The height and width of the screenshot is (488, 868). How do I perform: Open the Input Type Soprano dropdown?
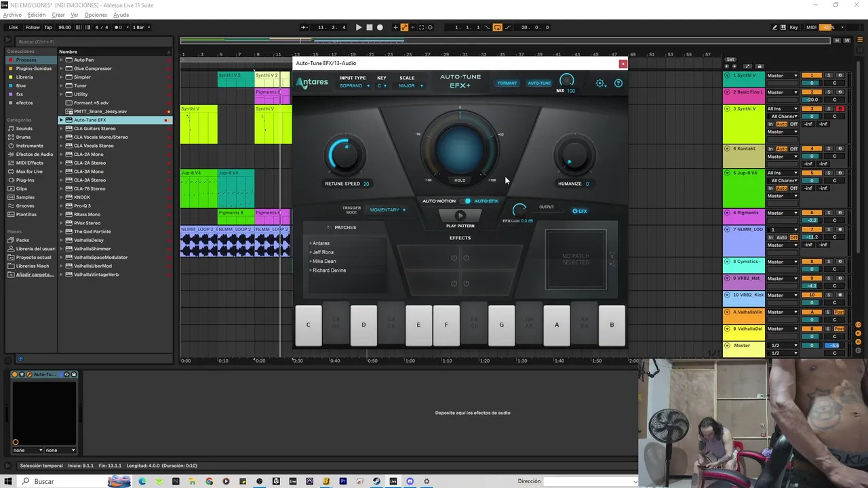pos(355,86)
